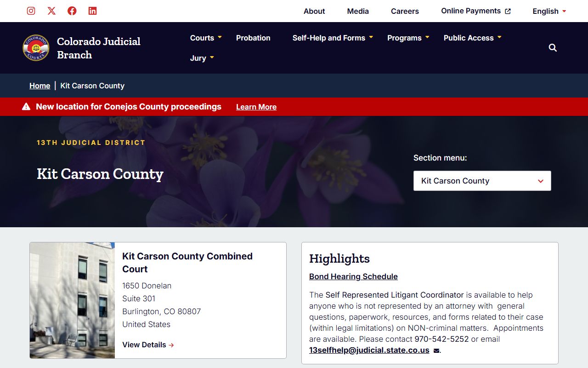588x368 pixels.
Task: Click the envelope icon after self-help email
Action: click(x=436, y=351)
